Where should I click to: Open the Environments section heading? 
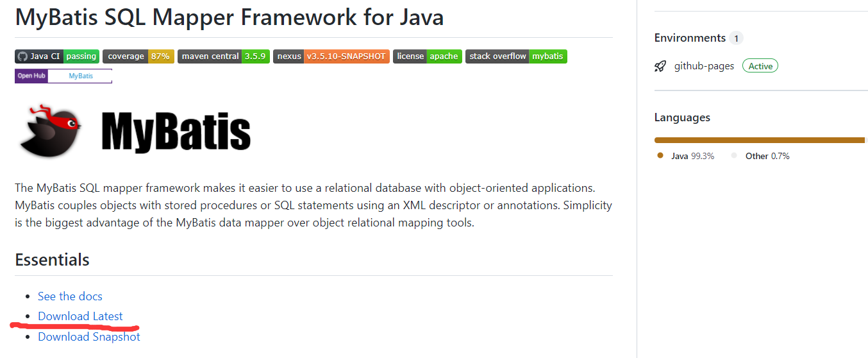coord(690,38)
